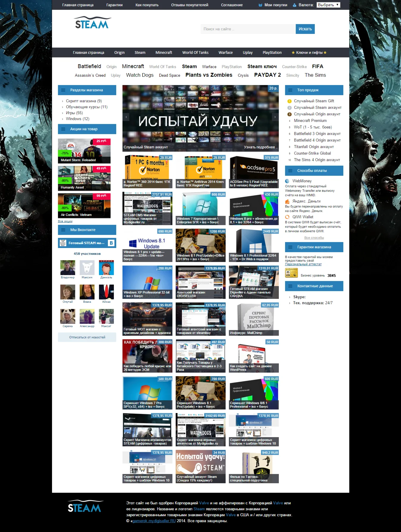Go to Minecraft in the dark navigation bar
Screen dimensions: 401x532
pos(164,53)
